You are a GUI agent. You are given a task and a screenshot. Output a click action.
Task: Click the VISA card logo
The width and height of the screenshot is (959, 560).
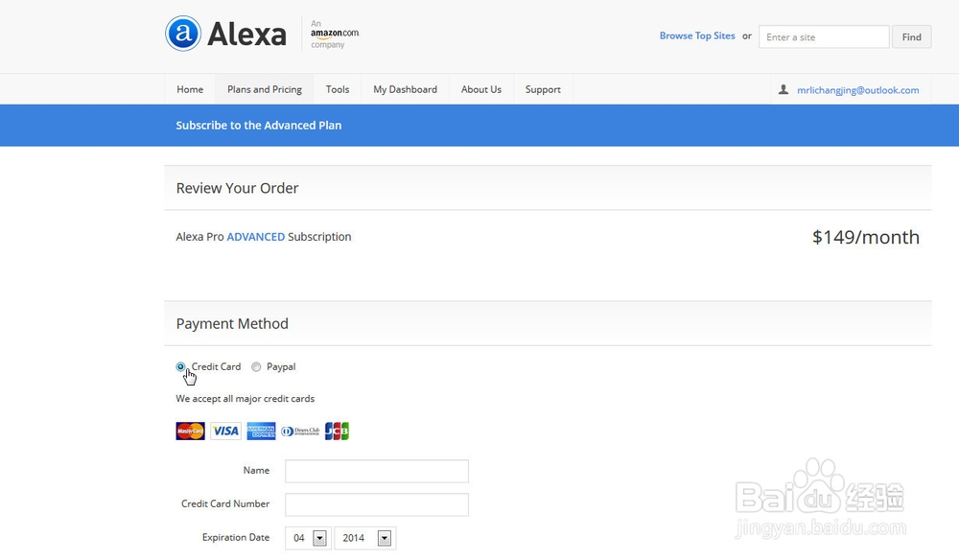225,431
